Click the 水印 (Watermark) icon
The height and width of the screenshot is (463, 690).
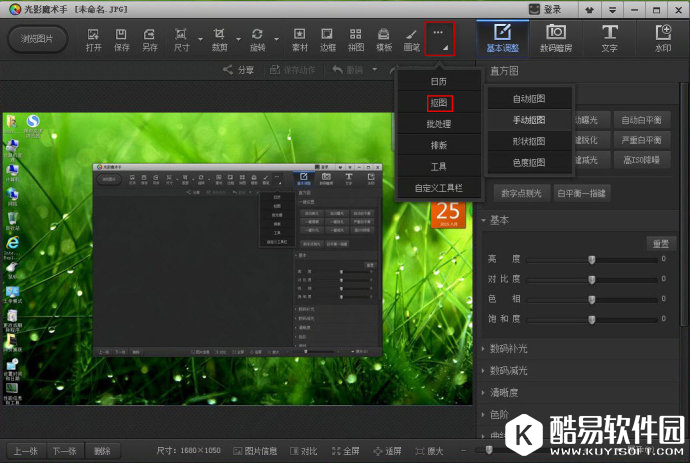pos(662,38)
